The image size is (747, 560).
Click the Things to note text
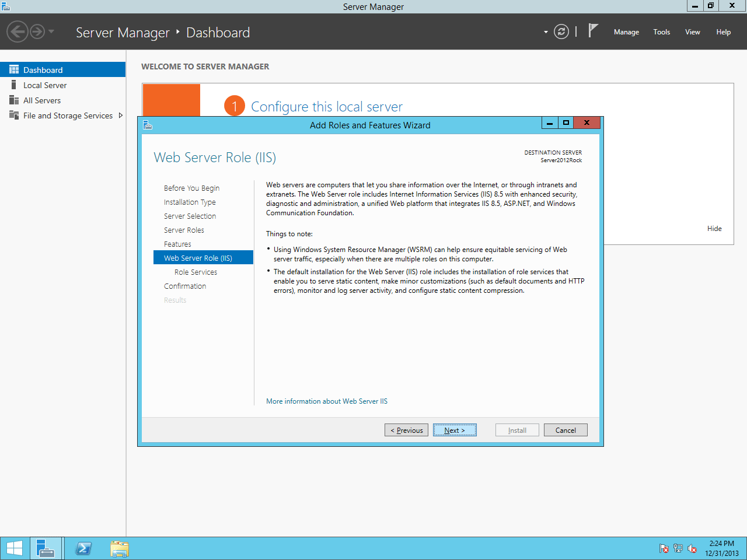pos(289,234)
